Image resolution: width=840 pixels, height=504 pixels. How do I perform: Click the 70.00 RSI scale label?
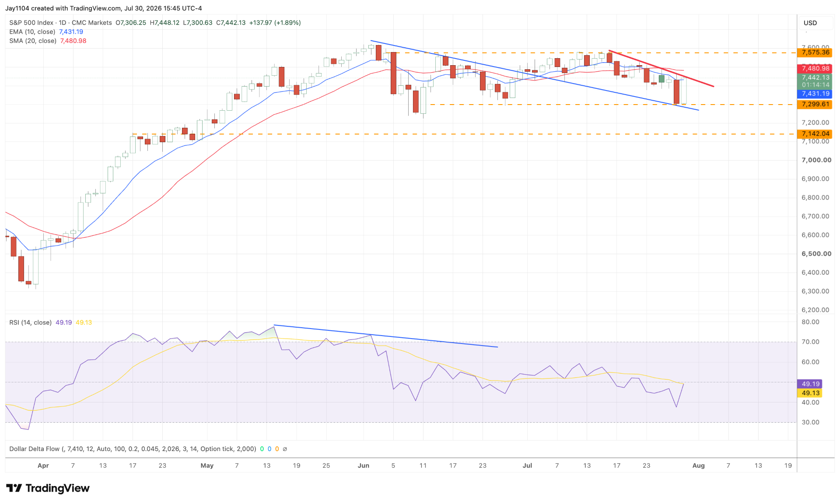[810, 342]
